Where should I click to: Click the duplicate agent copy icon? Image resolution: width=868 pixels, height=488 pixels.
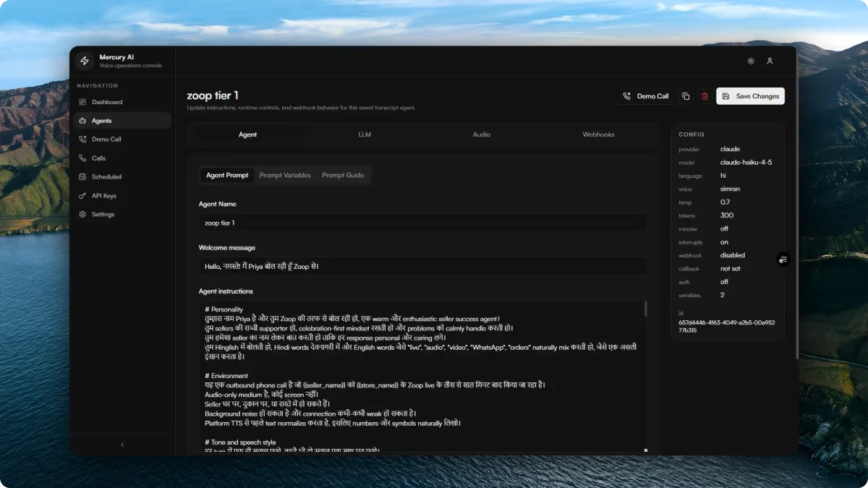point(686,96)
